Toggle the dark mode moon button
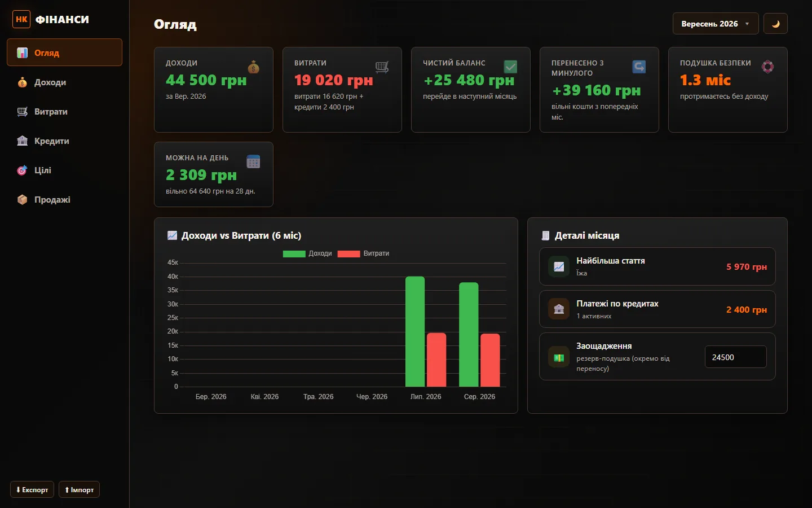 click(775, 24)
